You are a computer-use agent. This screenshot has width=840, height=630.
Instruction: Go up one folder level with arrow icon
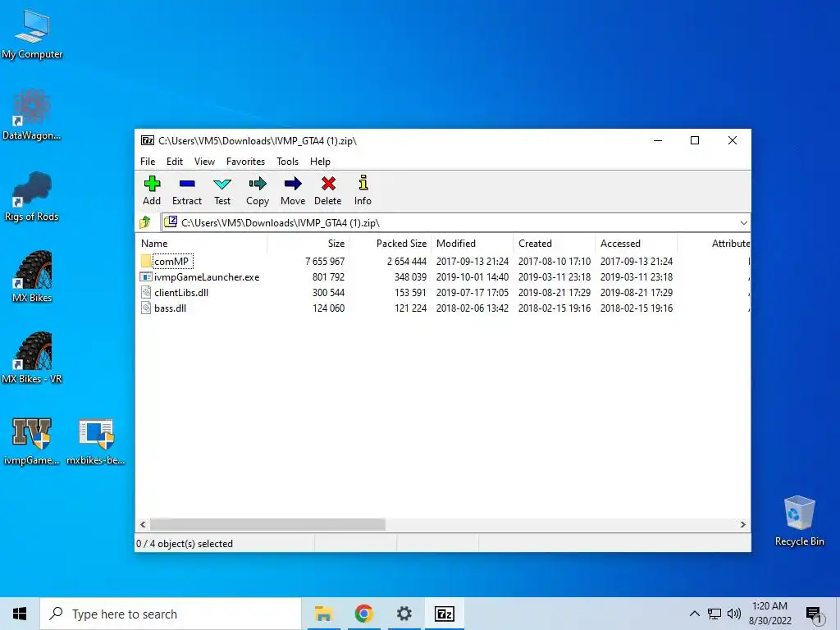coord(145,222)
